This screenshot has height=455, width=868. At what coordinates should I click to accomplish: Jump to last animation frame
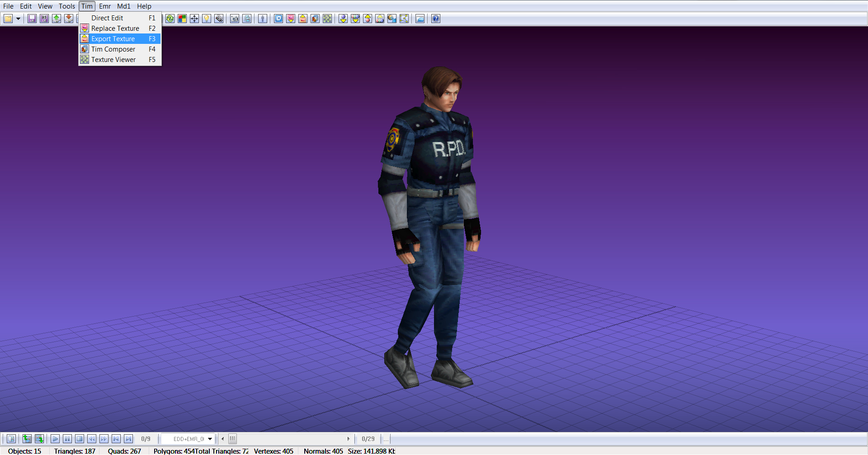128,439
